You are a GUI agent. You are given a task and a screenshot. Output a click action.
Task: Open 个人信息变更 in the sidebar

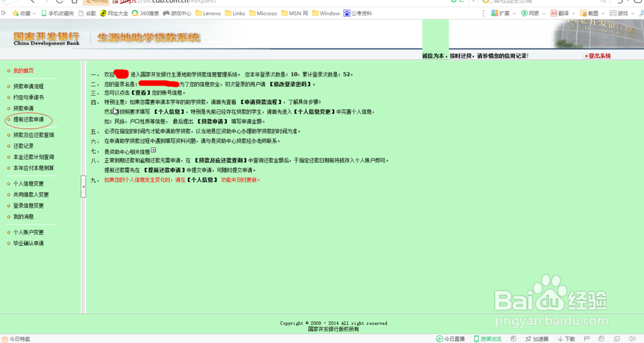[x=28, y=184]
